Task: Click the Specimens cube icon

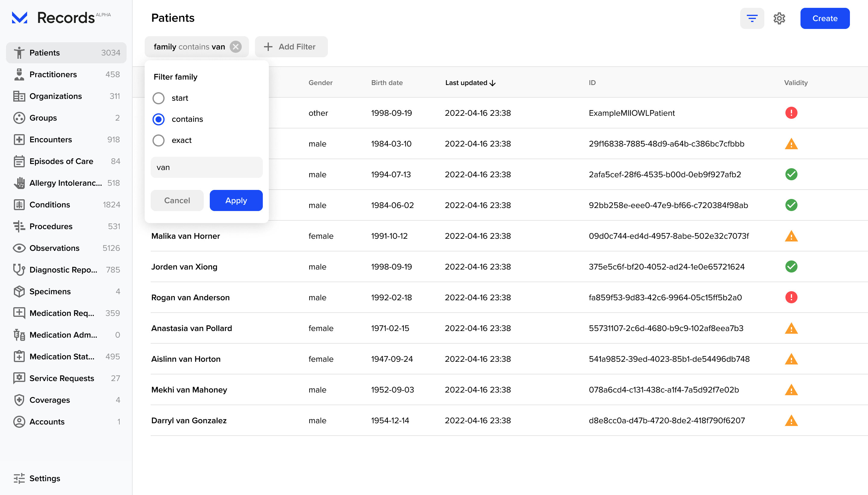Action: (19, 292)
